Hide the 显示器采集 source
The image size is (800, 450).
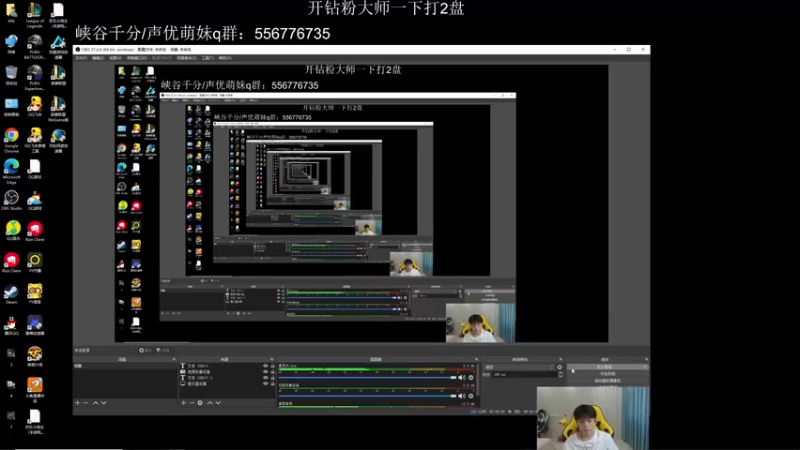click(x=265, y=383)
